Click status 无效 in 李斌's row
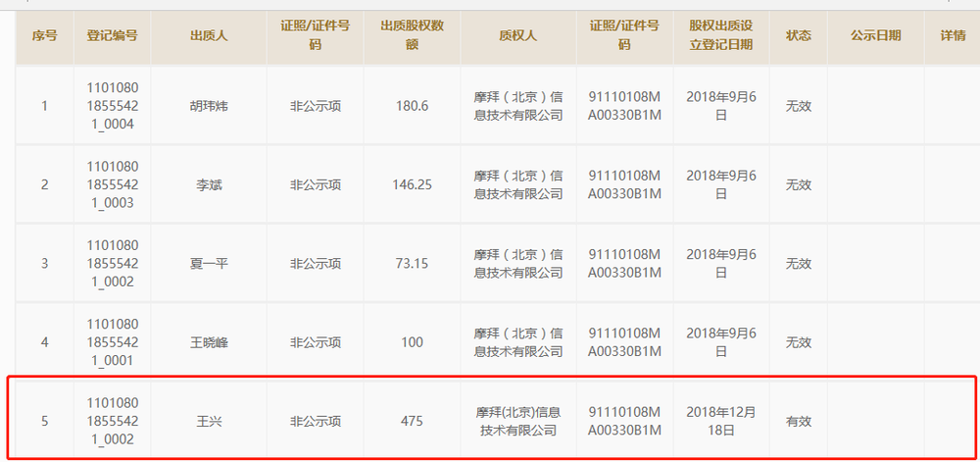This screenshot has height=462, width=980. (798, 185)
